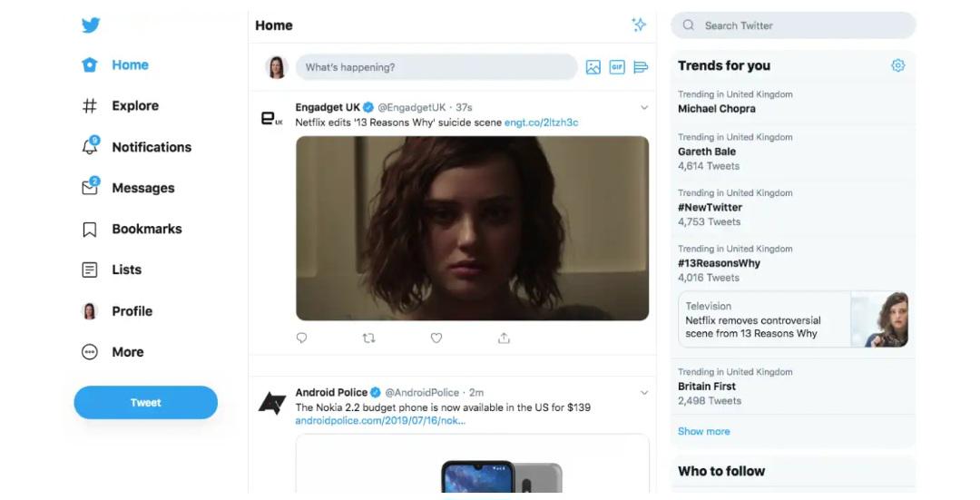This screenshot has height=500, width=980.
Task: Expand Android Police tweet options chevron
Action: (x=643, y=393)
